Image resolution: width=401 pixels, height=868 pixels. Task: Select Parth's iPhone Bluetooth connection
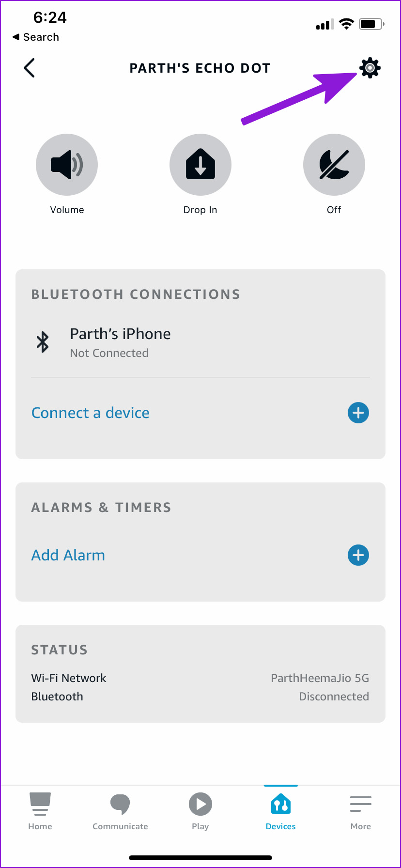[121, 342]
